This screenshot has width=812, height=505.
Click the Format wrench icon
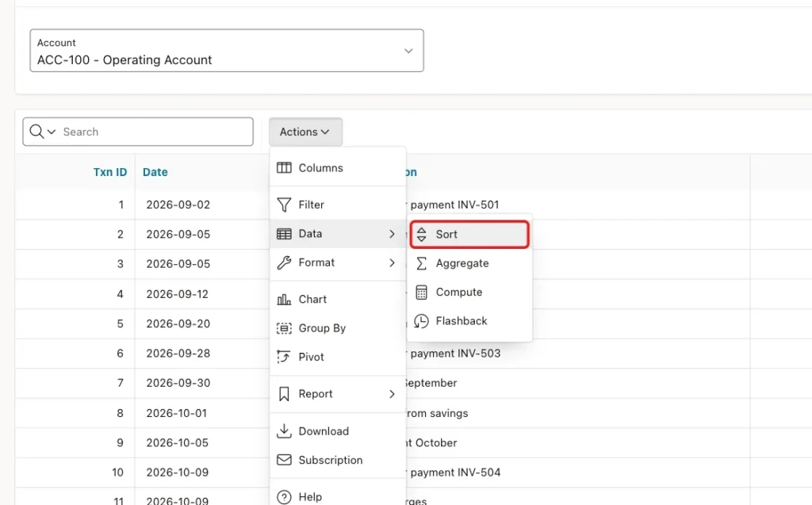tap(284, 262)
